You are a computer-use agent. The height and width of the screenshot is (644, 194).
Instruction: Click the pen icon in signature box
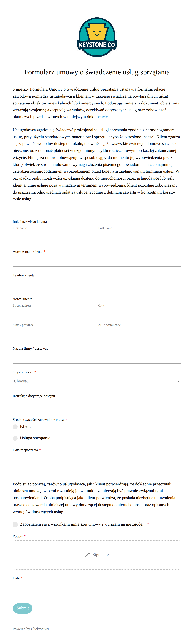[87, 555]
